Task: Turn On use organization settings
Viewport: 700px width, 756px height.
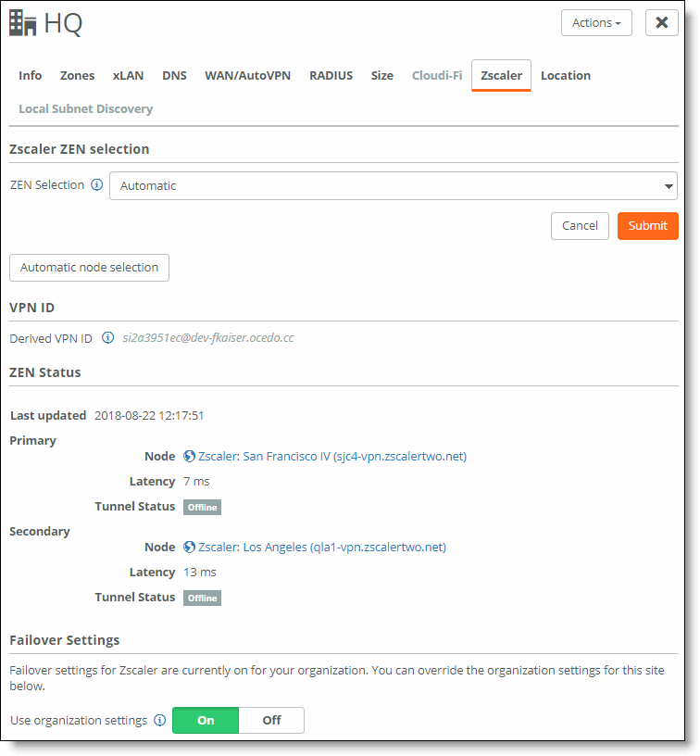Action: (x=206, y=720)
